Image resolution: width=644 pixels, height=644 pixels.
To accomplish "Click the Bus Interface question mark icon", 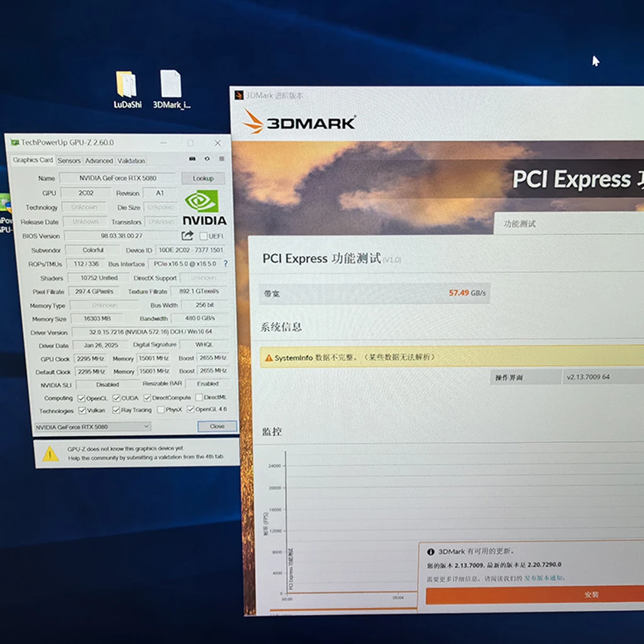I will coord(226,264).
